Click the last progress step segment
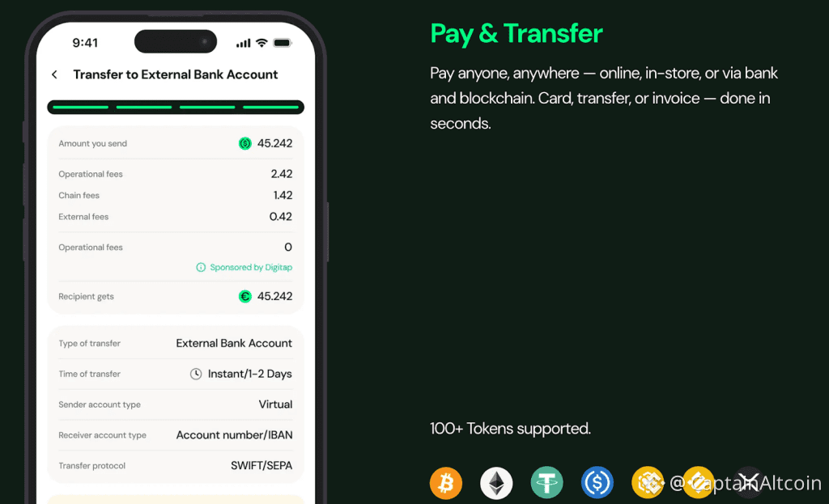The image size is (829, 504). [x=270, y=108]
